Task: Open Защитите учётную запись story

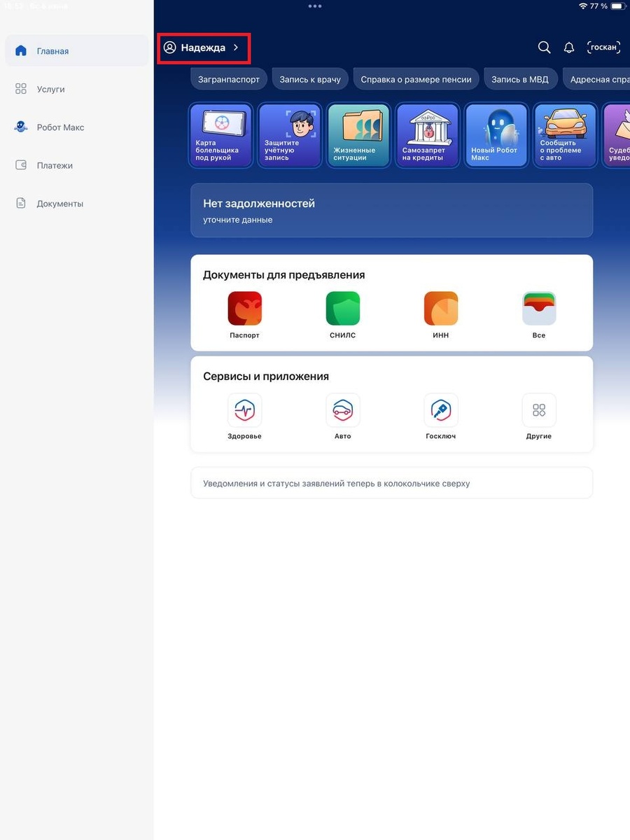Action: (290, 135)
